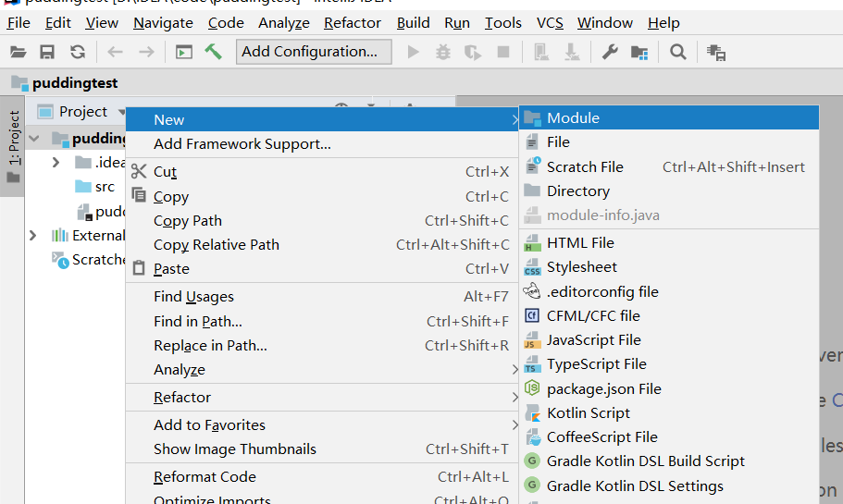Click the Build project hammer icon

(214, 52)
